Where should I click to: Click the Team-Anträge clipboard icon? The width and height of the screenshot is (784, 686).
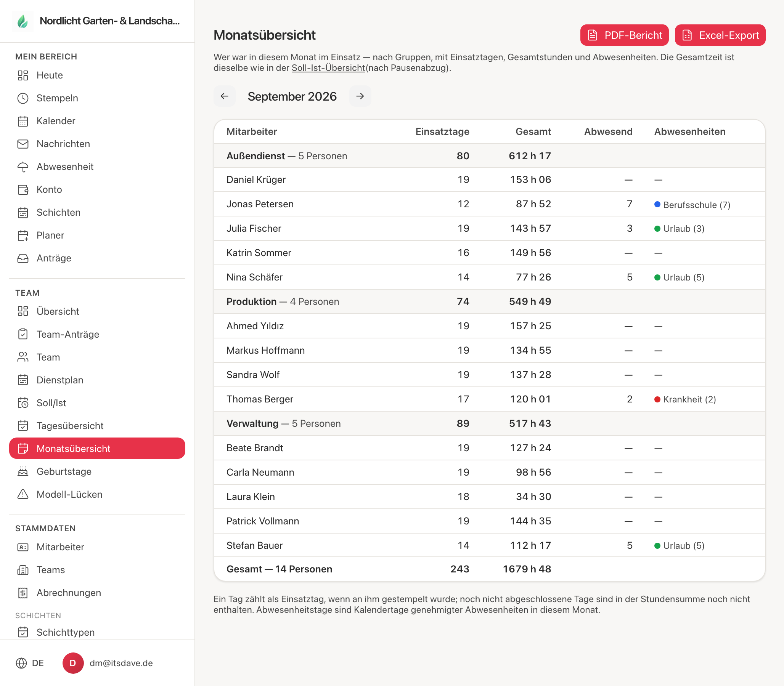(23, 334)
